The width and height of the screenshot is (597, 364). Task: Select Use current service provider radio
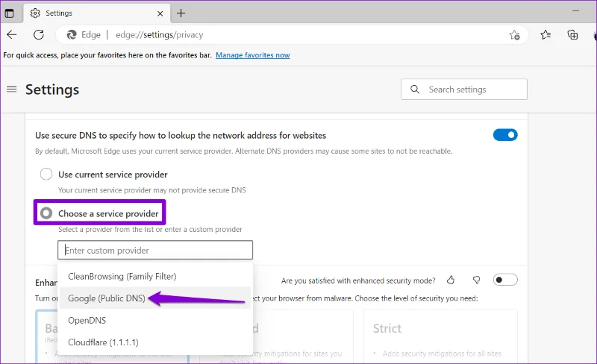point(46,175)
